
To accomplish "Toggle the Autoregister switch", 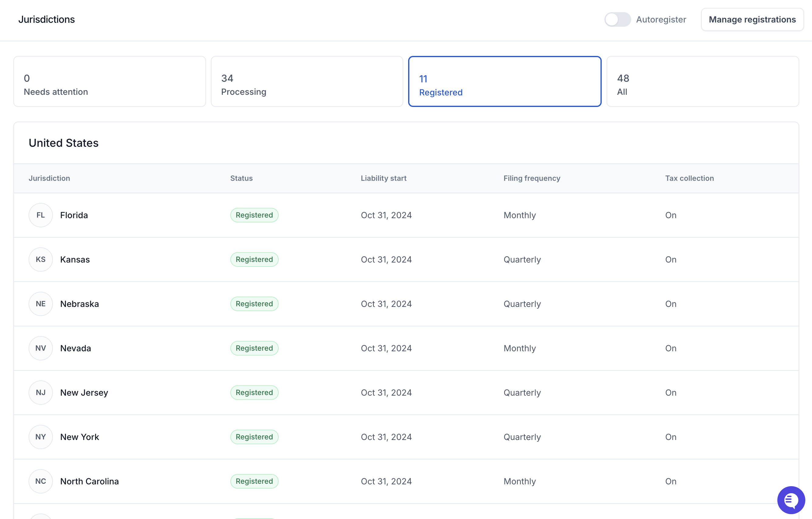I will tap(617, 19).
